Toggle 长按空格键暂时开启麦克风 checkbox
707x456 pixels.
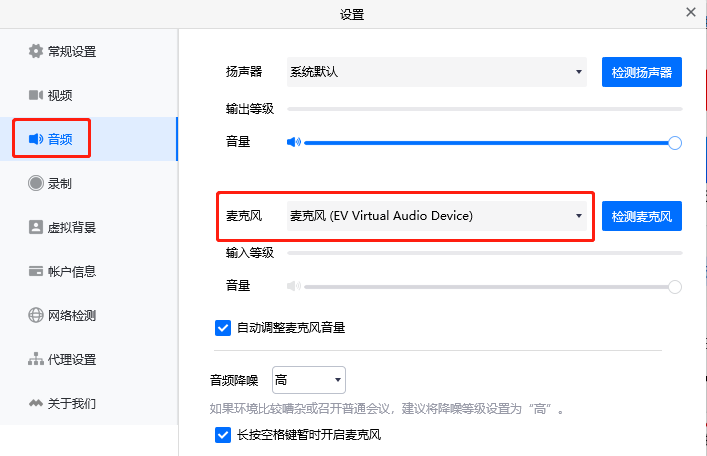[x=223, y=435]
